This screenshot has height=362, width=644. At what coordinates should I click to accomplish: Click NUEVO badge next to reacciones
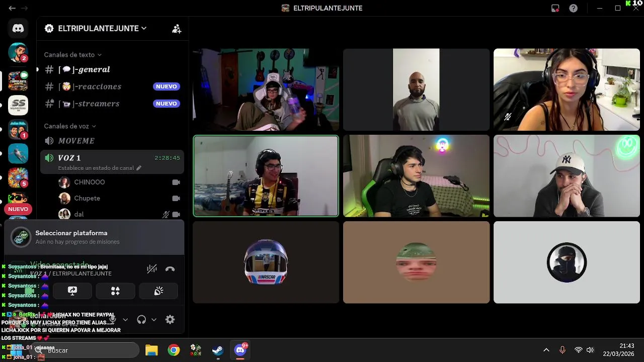point(166,86)
